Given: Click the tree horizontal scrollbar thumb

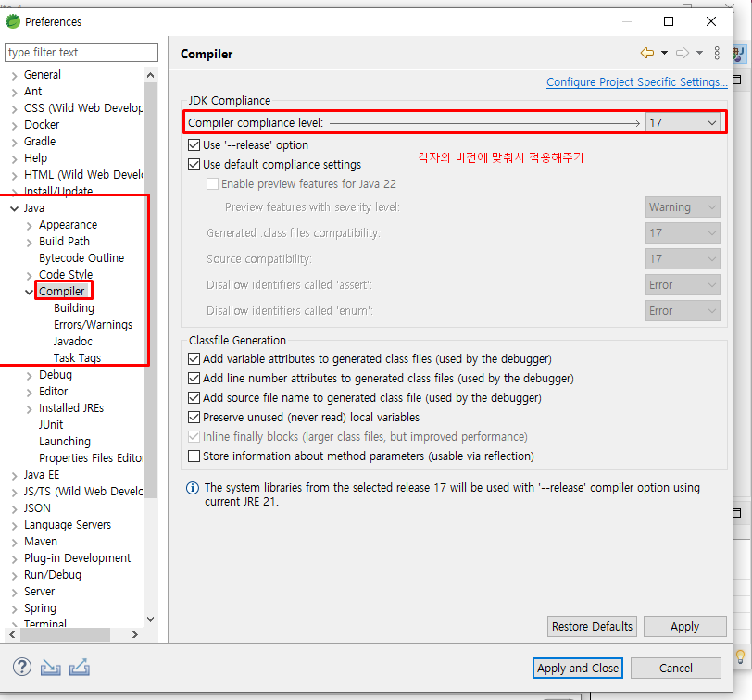Looking at the screenshot, I should coord(65,634).
